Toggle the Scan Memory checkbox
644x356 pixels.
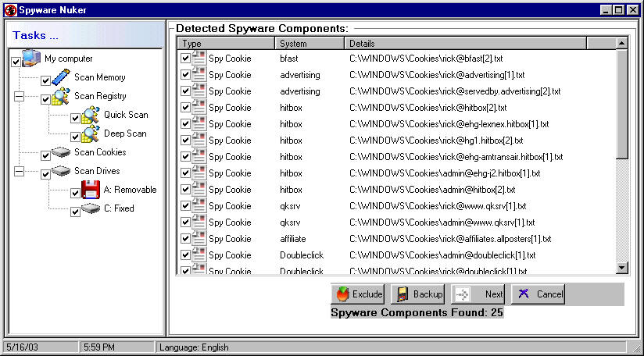click(45, 80)
